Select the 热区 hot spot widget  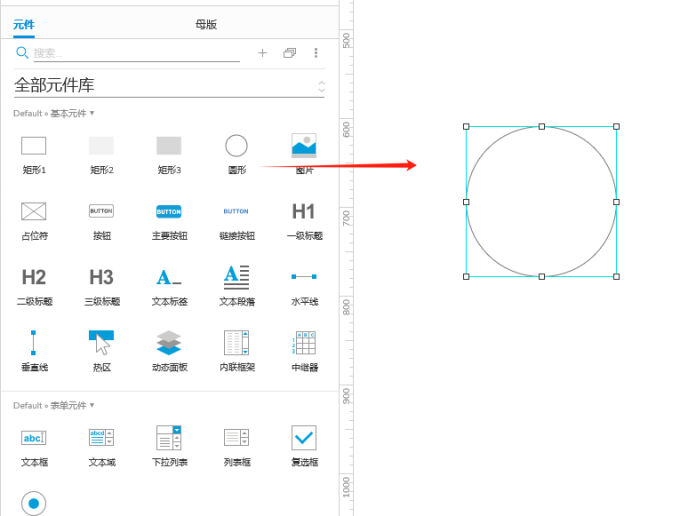point(101,351)
